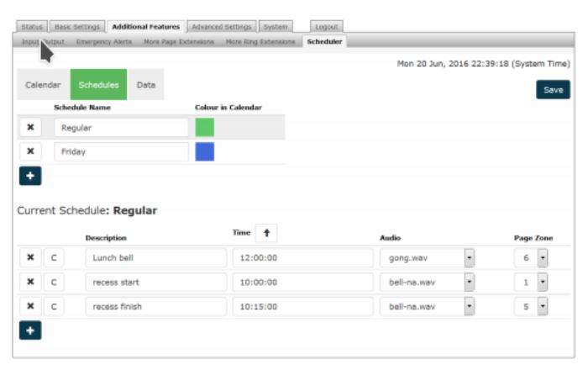
Task: Delete the Friday schedule with its X icon
Action: 30,151
